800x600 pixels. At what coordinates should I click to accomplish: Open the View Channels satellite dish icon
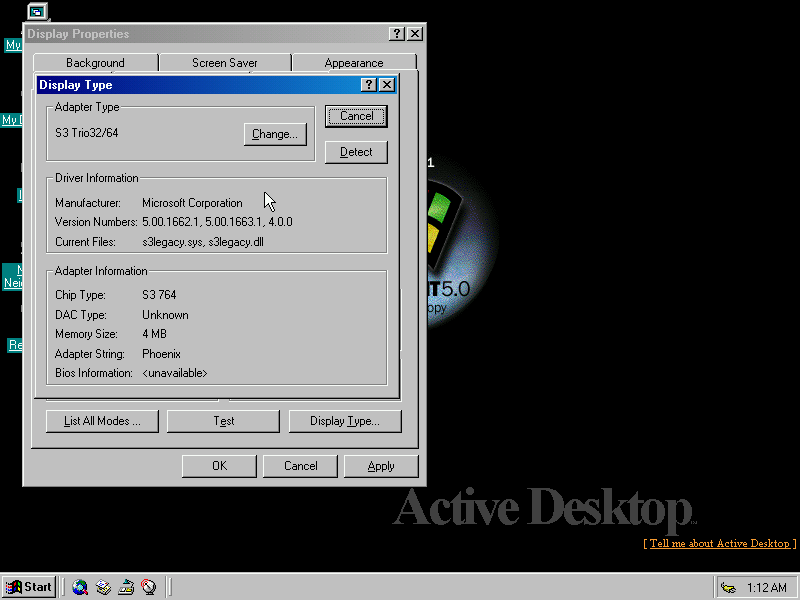click(x=149, y=587)
